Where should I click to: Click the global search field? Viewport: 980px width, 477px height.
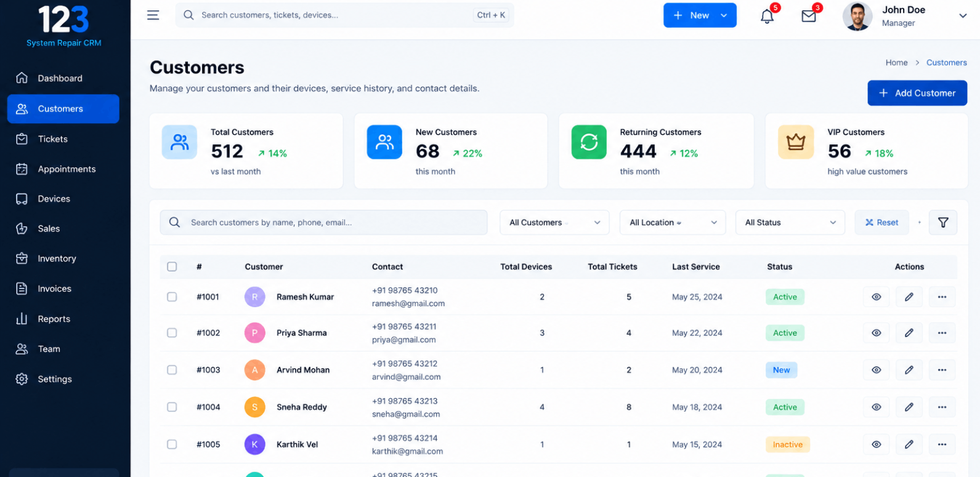tap(344, 15)
